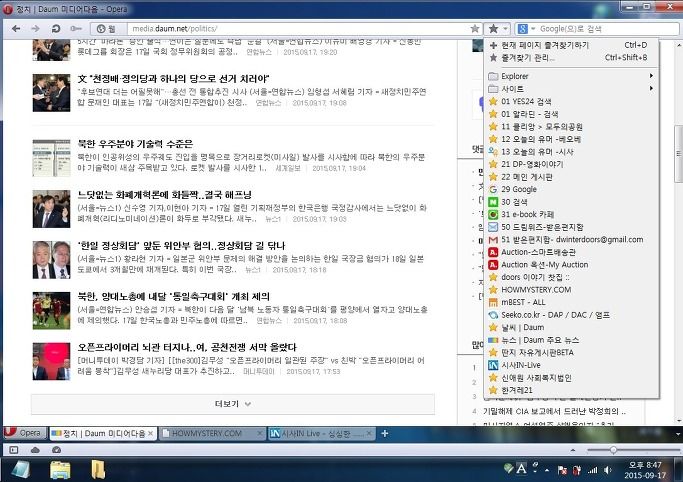Click the Google search input field
683x482 pixels.
[608, 29]
